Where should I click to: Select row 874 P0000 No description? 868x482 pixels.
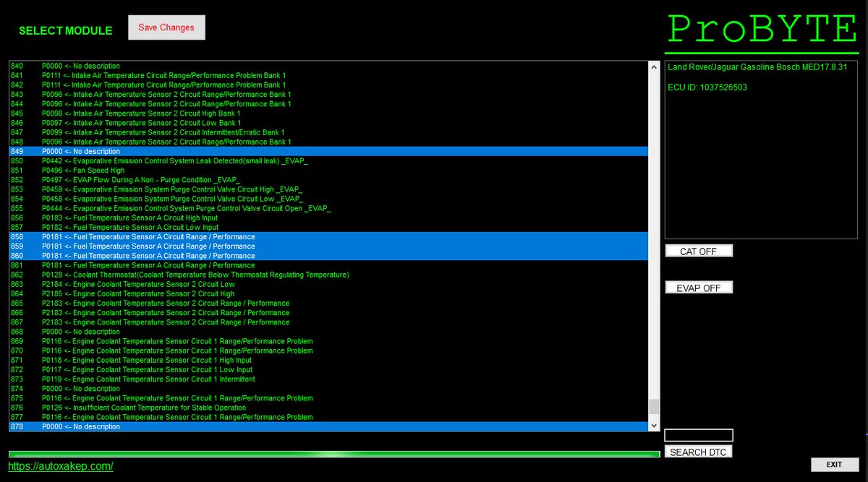click(x=328, y=389)
